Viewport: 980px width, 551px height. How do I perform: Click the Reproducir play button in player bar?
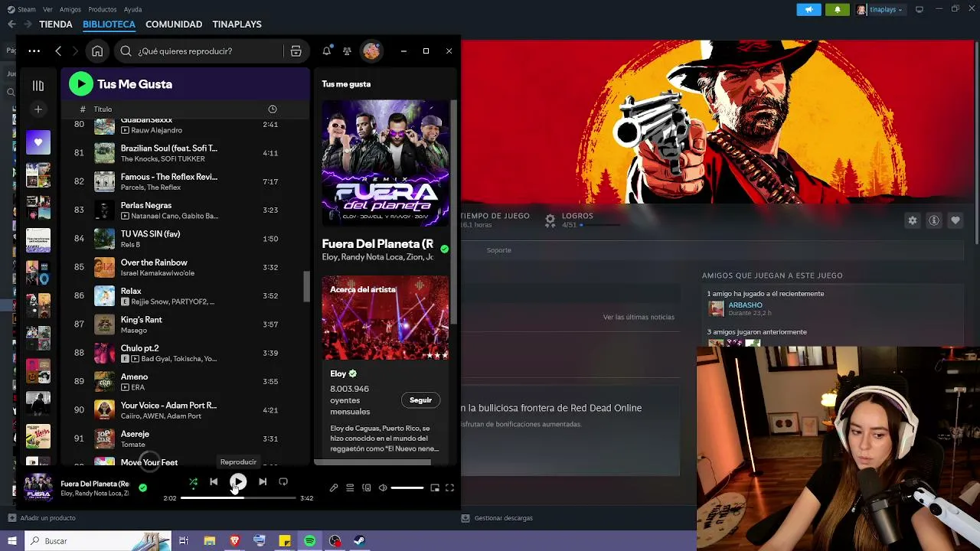click(x=238, y=481)
